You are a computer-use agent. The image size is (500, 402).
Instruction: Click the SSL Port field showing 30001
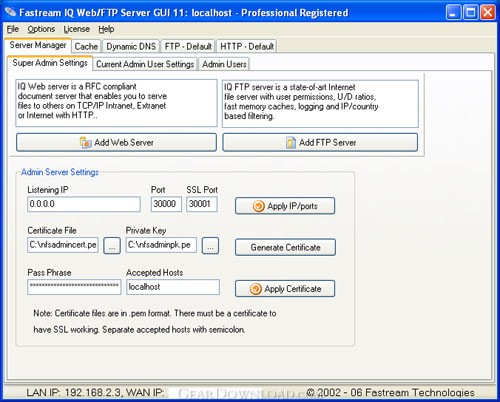[202, 204]
